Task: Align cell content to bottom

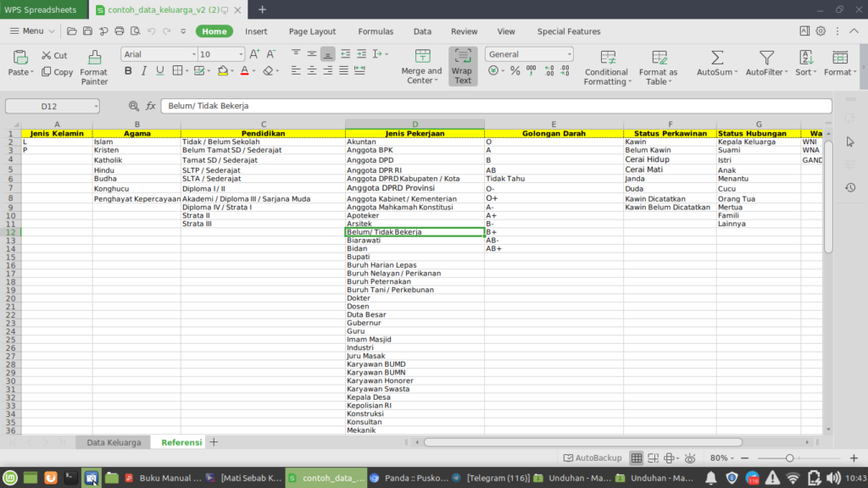Action: 328,53
